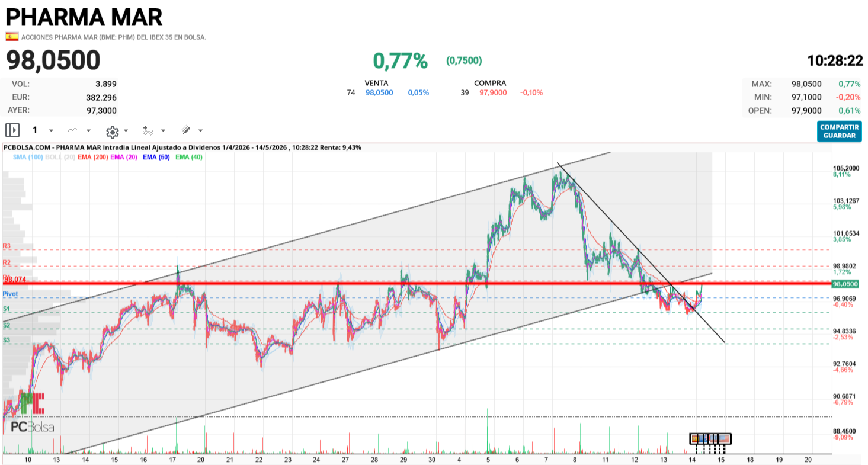The height and width of the screenshot is (465, 868).
Task: Click the EMA (20) legend label
Action: coord(123,157)
